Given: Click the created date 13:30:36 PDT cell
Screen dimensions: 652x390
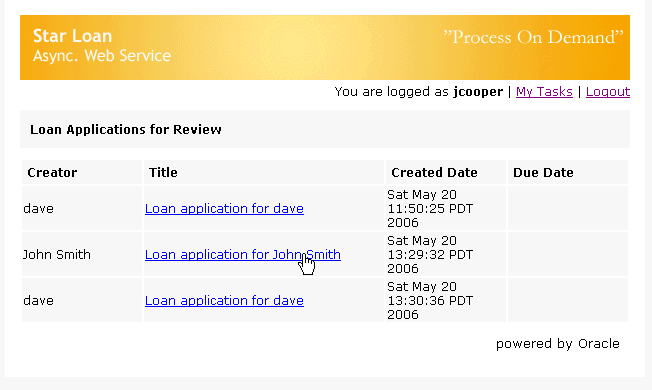Looking at the screenshot, I should click(x=446, y=301).
